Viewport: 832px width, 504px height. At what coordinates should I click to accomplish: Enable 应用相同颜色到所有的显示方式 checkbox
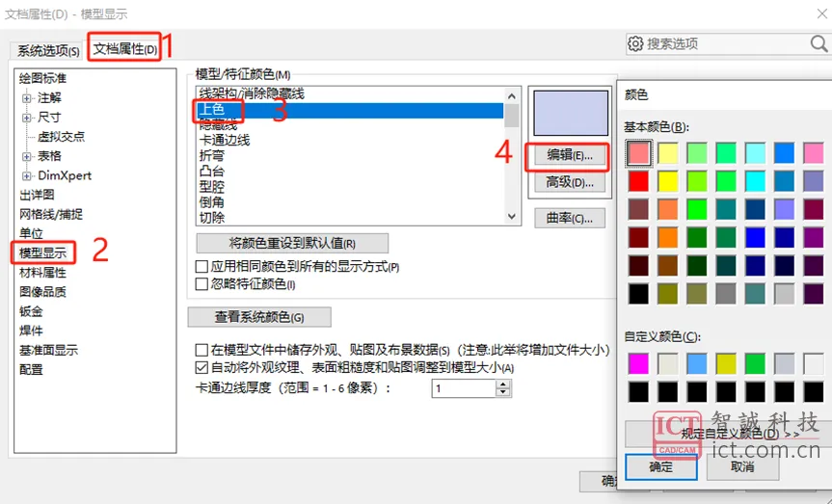pos(201,266)
